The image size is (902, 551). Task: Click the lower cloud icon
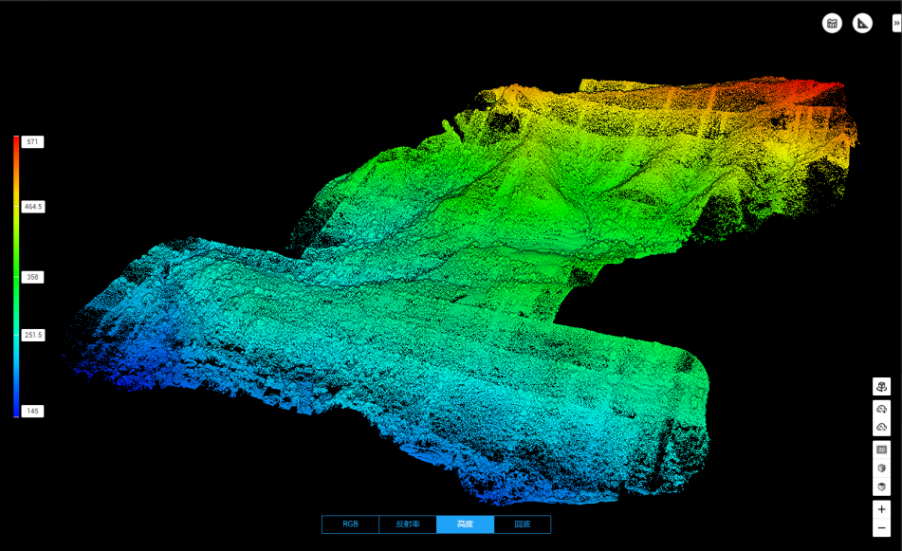point(881,427)
